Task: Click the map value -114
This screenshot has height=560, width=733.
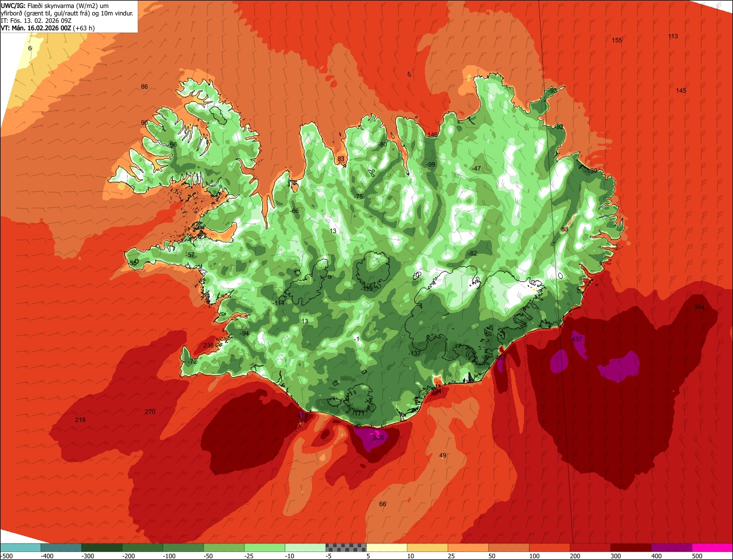Action: (x=279, y=302)
